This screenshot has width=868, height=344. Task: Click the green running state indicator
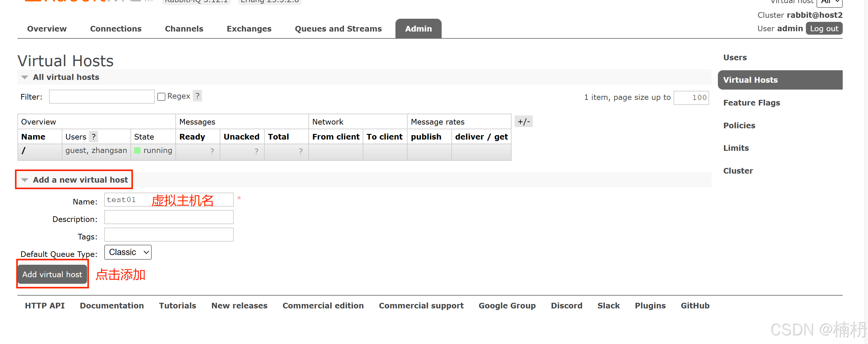[x=137, y=150]
